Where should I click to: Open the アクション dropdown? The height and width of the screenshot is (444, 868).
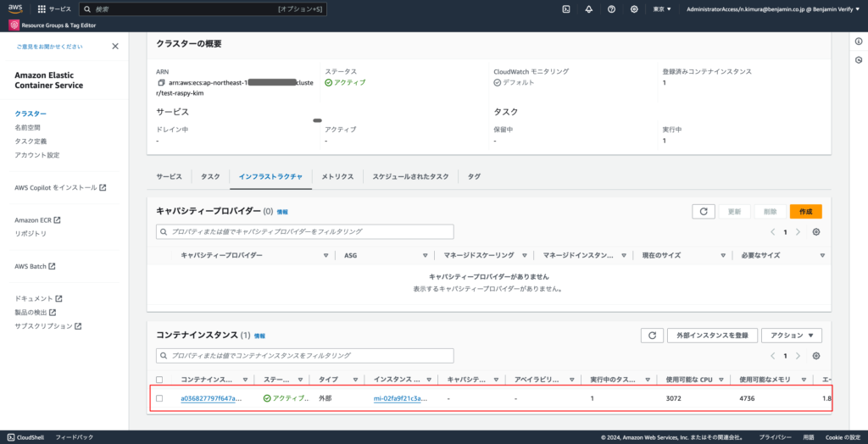[792, 336]
